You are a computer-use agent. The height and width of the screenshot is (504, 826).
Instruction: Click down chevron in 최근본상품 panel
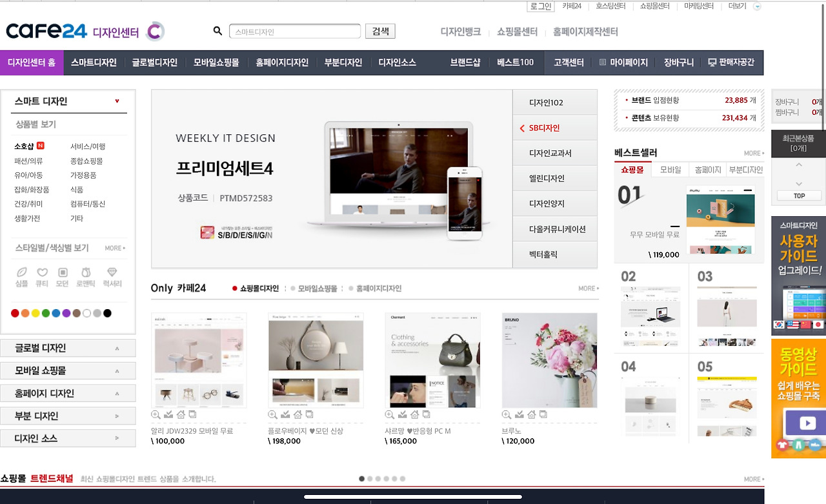pyautogui.click(x=799, y=183)
